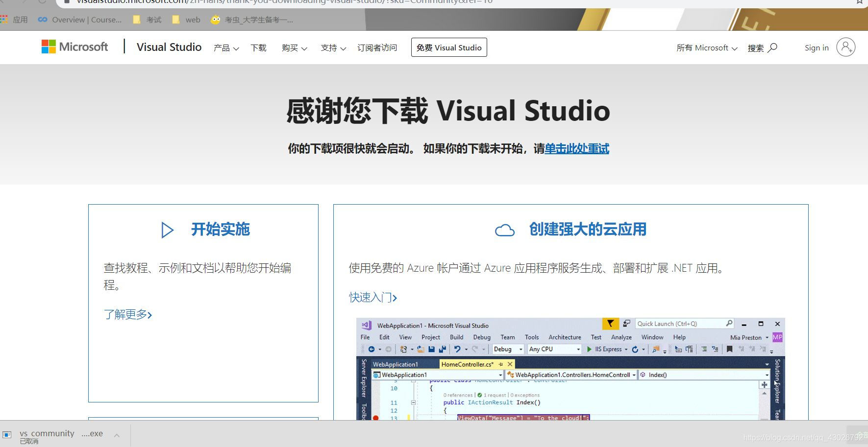Open the web bookmark folder
This screenshot has width=868, height=447.
pyautogui.click(x=186, y=20)
